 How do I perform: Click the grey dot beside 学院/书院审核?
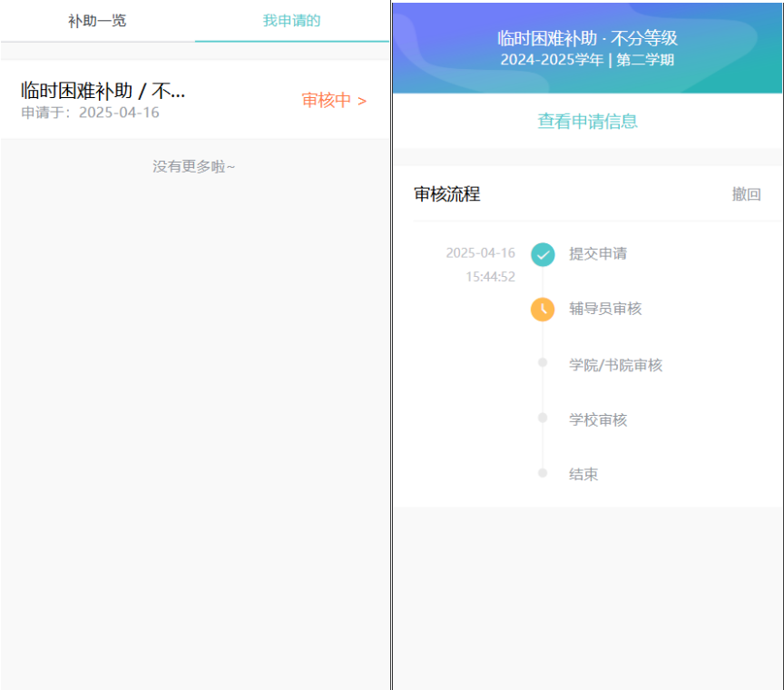[543, 363]
